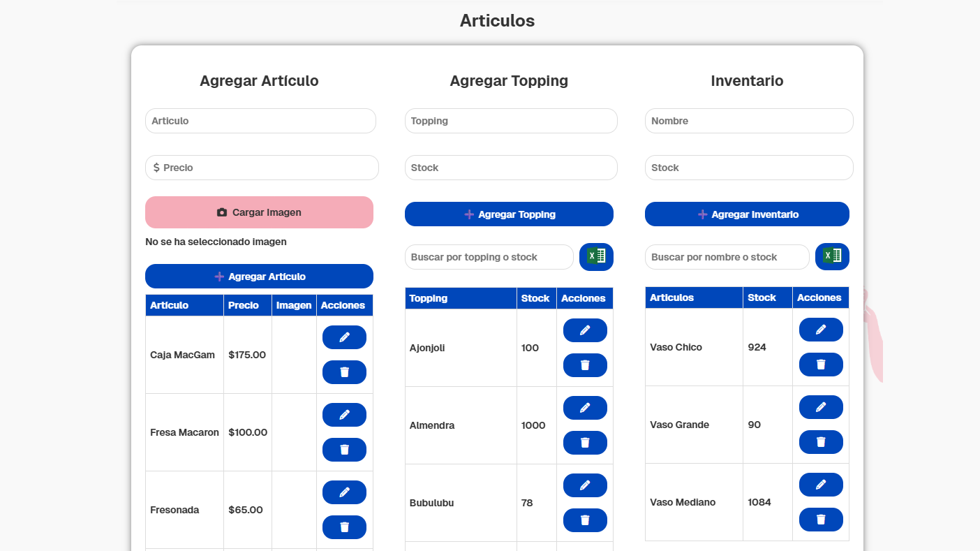Delete the Almendra topping row
The width and height of the screenshot is (980, 551).
(x=585, y=442)
